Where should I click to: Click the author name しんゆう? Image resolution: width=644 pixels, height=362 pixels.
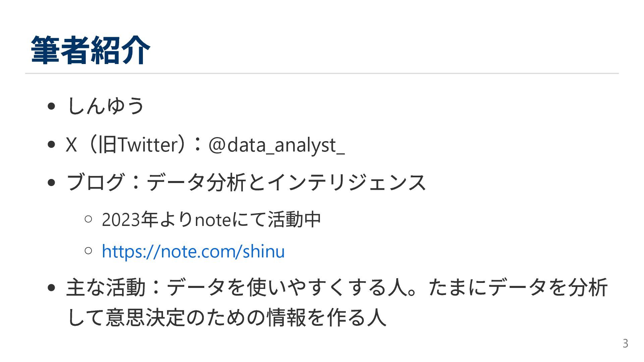pyautogui.click(x=105, y=106)
